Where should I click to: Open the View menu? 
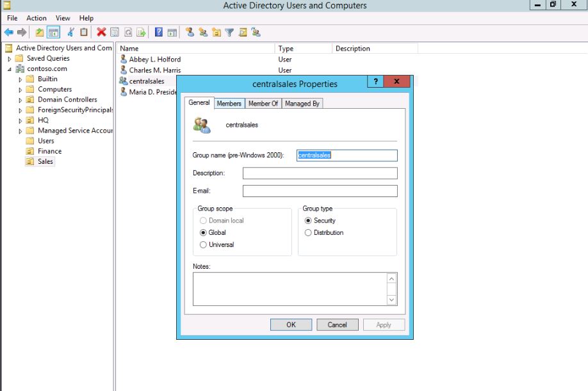(x=63, y=18)
